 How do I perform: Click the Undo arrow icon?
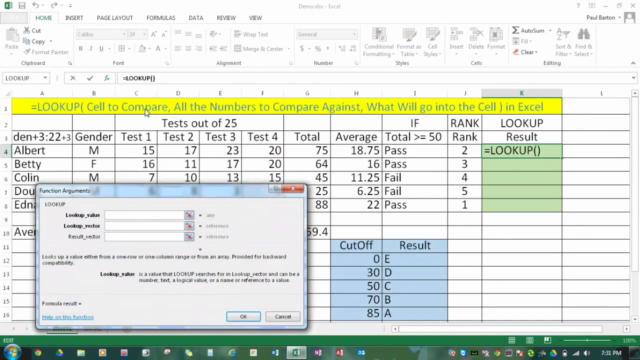tap(36, 6)
